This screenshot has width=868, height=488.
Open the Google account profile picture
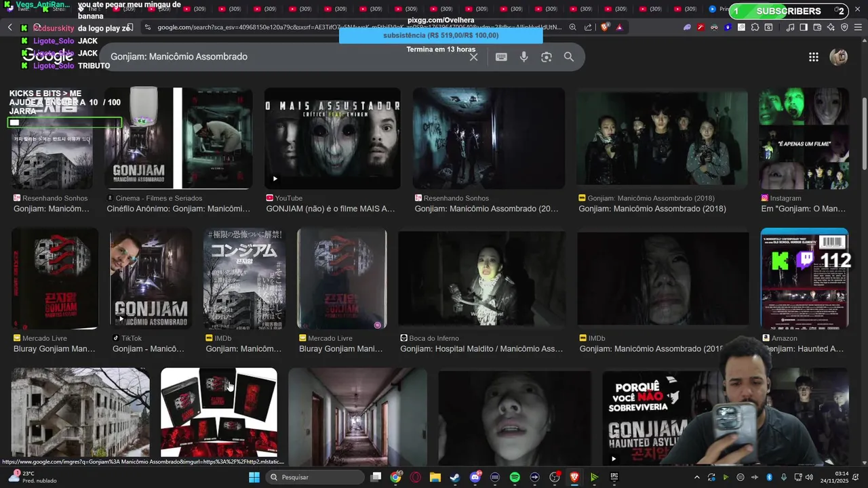(839, 57)
